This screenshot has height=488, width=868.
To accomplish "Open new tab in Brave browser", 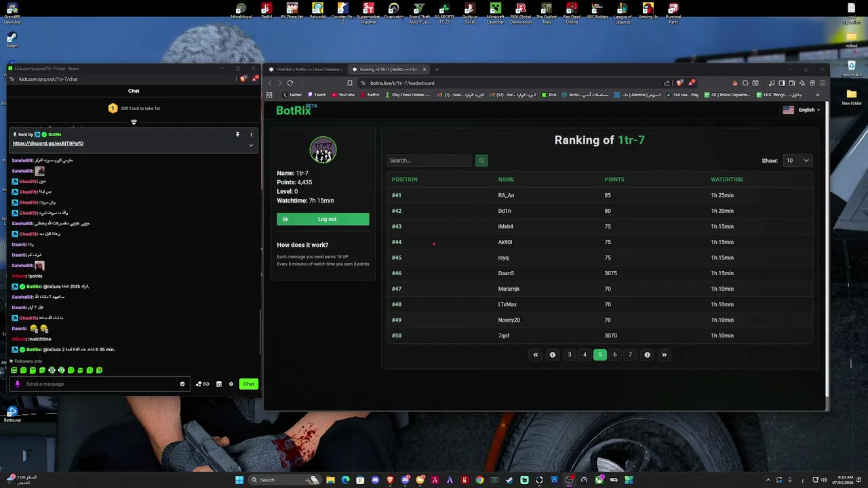I will pyautogui.click(x=437, y=69).
